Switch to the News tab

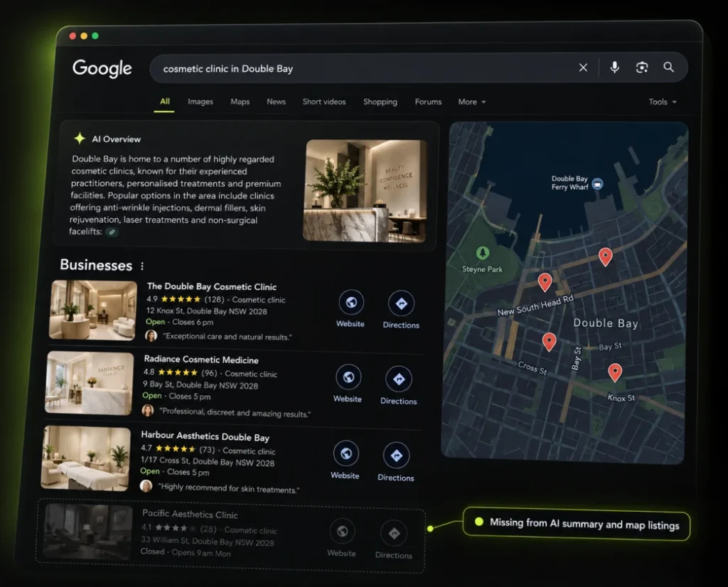point(277,101)
